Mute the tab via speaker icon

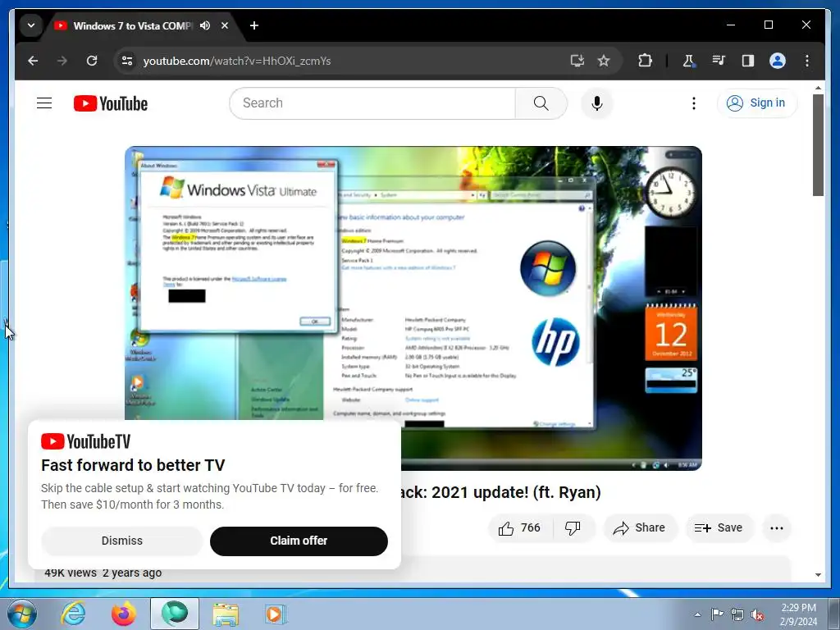click(205, 25)
